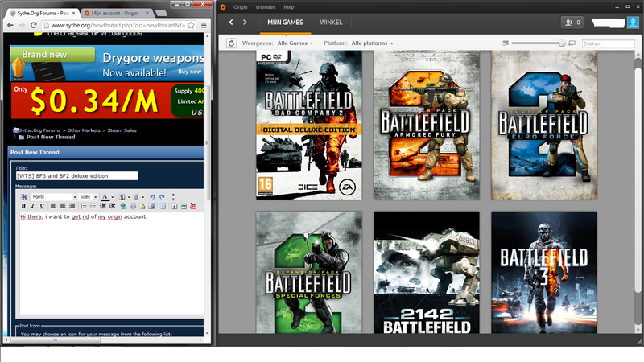This screenshot has height=362, width=644.
Task: Click the Steam Sales breadcrumb link
Action: pos(122,130)
